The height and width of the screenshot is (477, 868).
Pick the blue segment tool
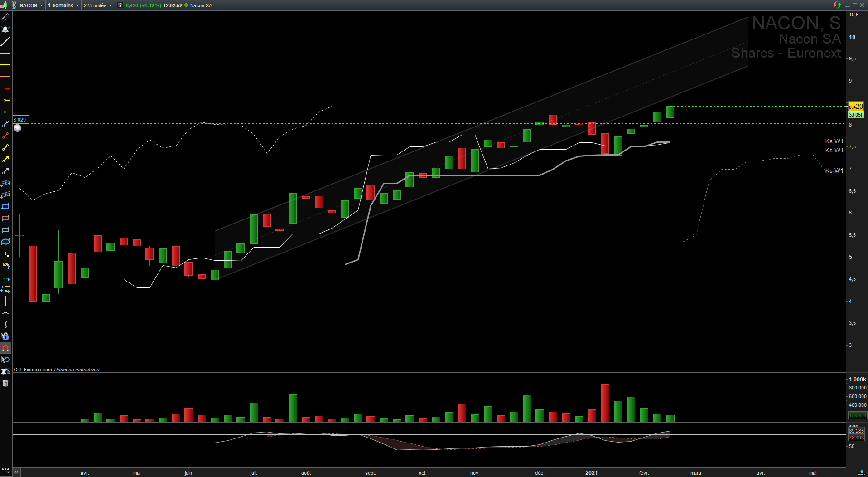pos(5,124)
